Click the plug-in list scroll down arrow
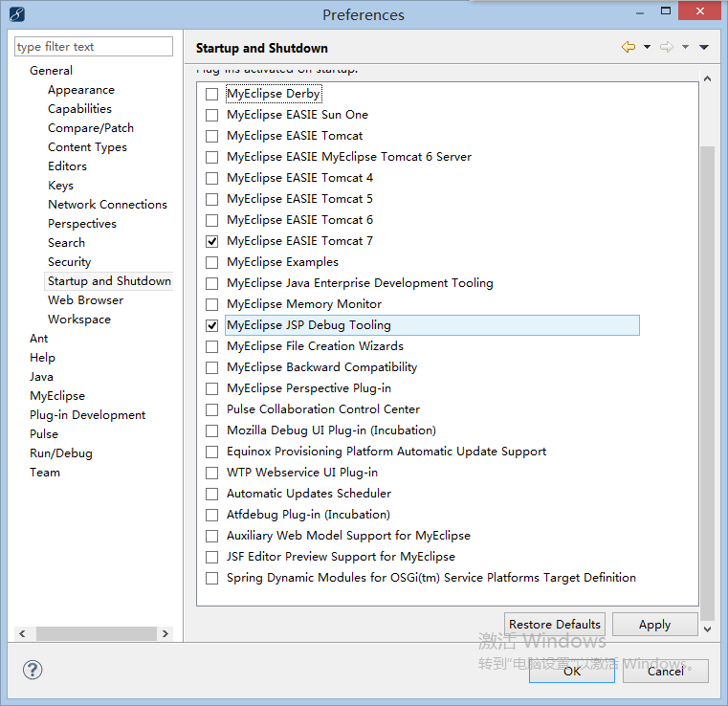The width and height of the screenshot is (728, 706). point(708,629)
